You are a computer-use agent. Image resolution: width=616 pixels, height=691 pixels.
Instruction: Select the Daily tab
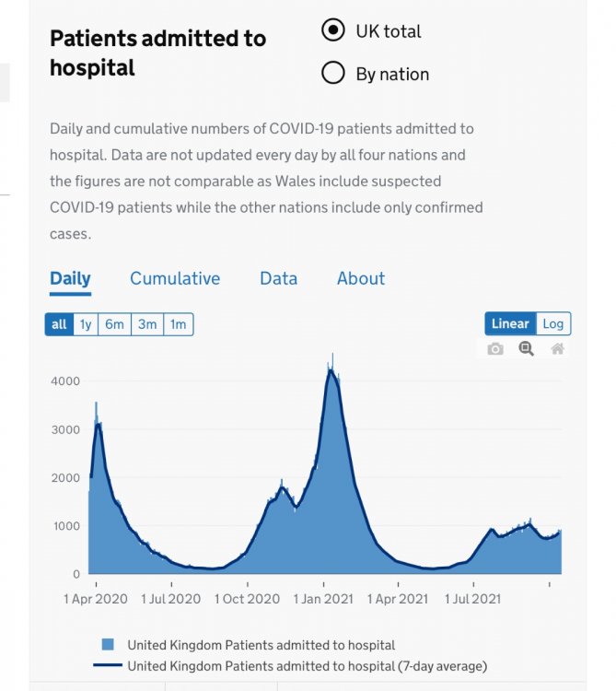pos(70,278)
